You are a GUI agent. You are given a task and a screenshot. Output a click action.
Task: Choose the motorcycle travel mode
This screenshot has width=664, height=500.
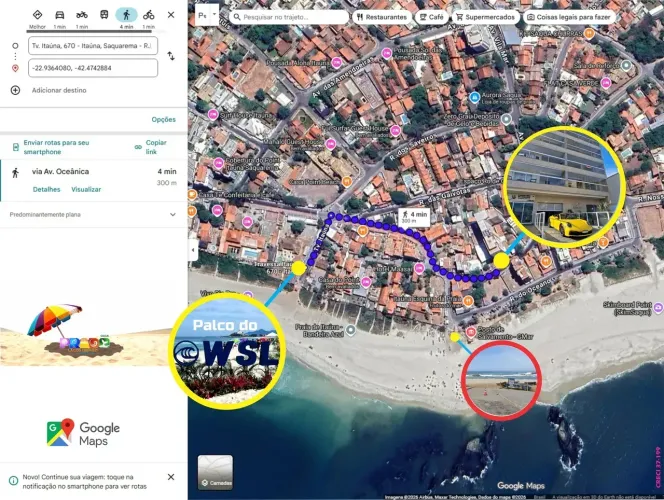tap(82, 15)
